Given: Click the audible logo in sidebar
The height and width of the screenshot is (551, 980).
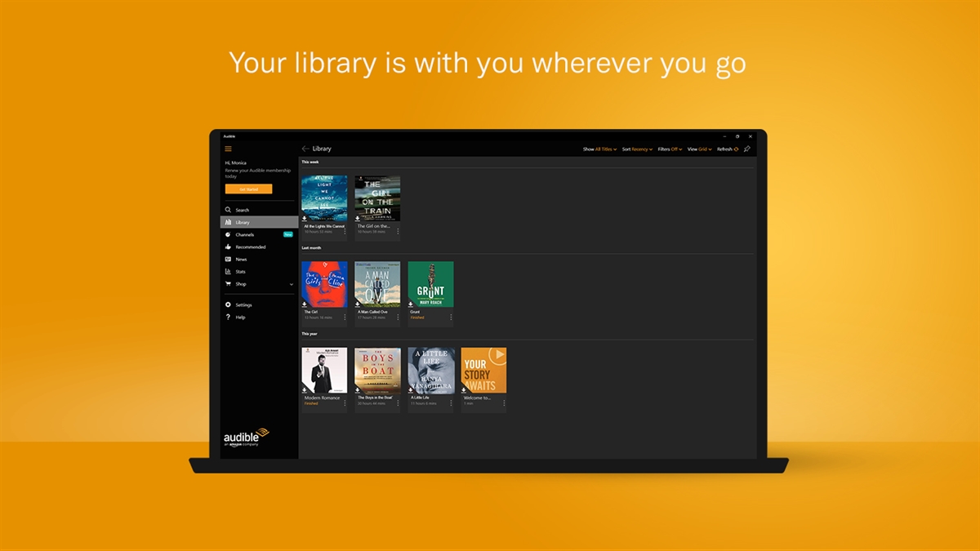Looking at the screenshot, I should click(246, 437).
